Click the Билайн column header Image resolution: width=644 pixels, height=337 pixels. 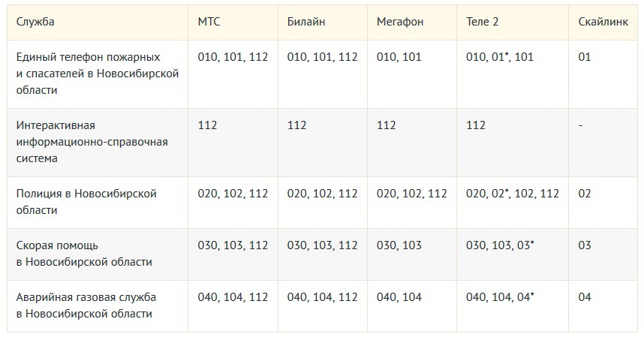click(x=306, y=22)
